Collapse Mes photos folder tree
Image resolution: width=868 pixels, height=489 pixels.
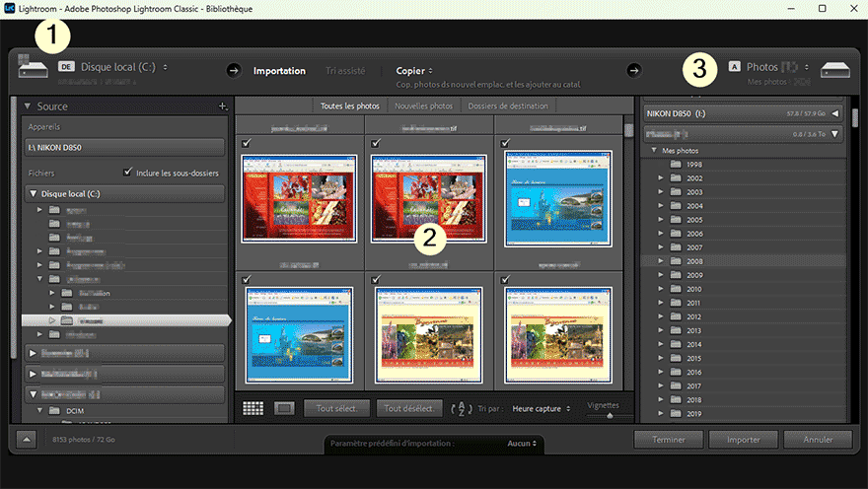click(x=654, y=150)
